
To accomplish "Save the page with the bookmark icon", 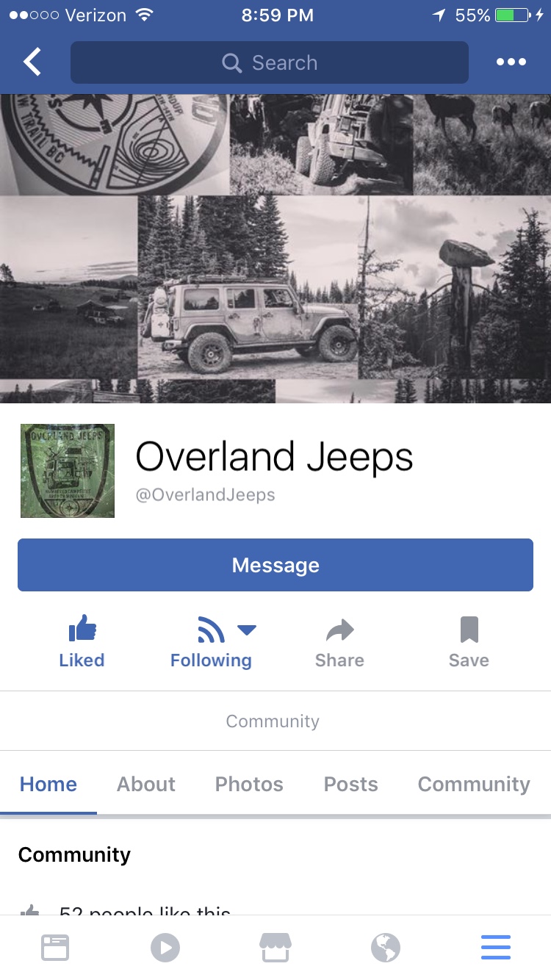I will (x=469, y=630).
